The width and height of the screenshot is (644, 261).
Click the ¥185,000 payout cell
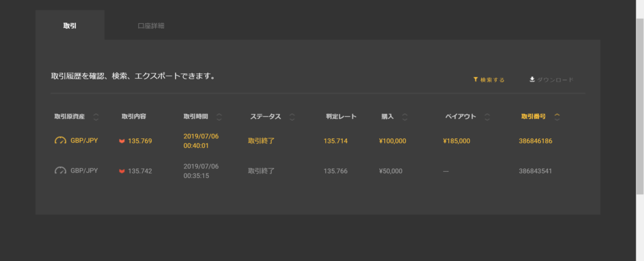(456, 141)
